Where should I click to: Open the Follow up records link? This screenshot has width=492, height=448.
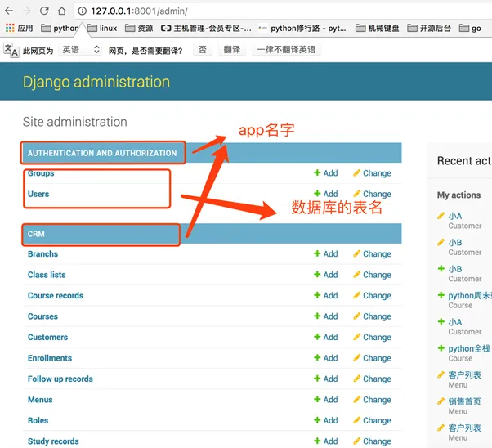pos(60,379)
